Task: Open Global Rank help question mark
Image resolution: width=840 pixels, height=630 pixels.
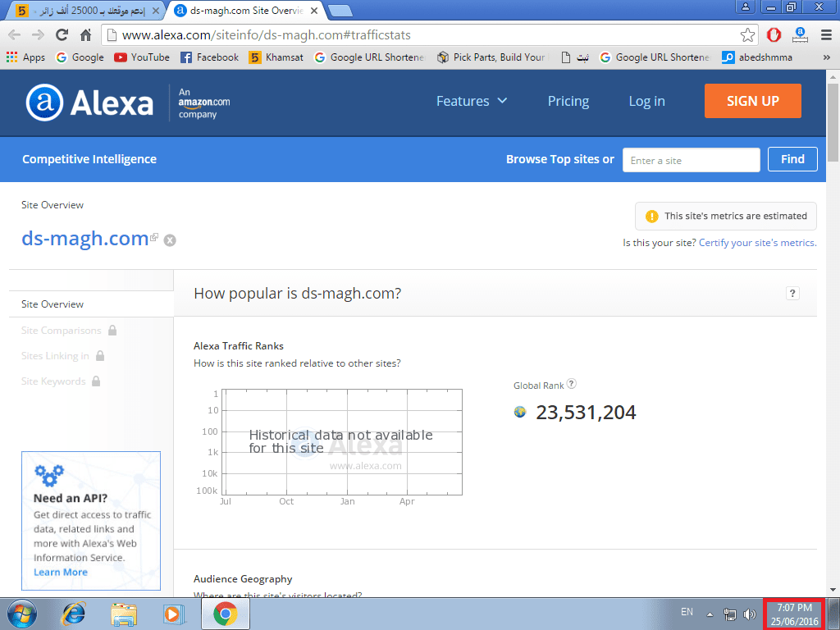Action: [572, 384]
